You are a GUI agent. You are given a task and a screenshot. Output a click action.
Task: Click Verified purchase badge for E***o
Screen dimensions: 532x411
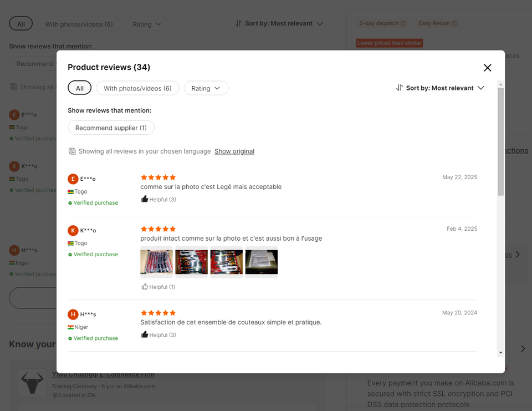(93, 203)
